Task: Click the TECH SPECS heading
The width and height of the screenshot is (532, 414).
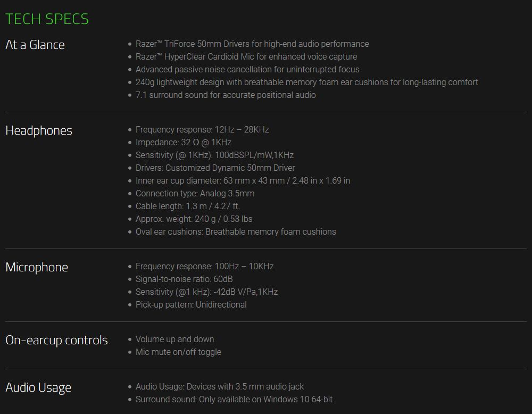Action: coord(47,19)
